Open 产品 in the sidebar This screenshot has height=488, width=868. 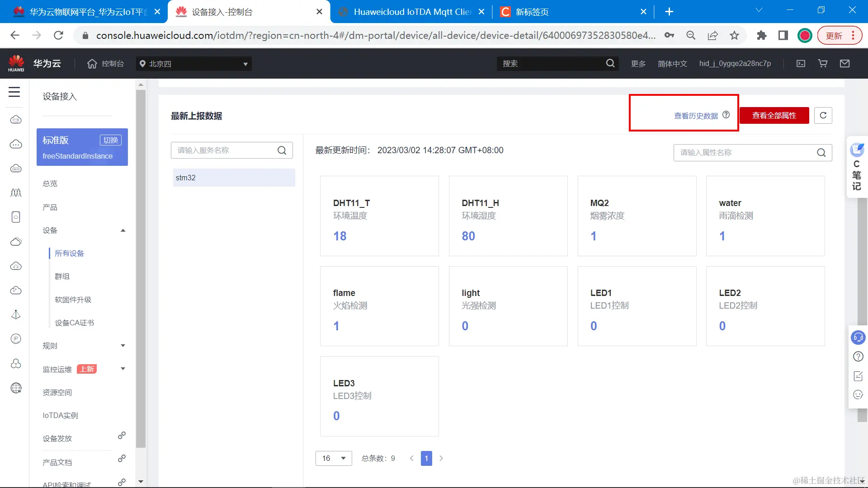(x=50, y=207)
